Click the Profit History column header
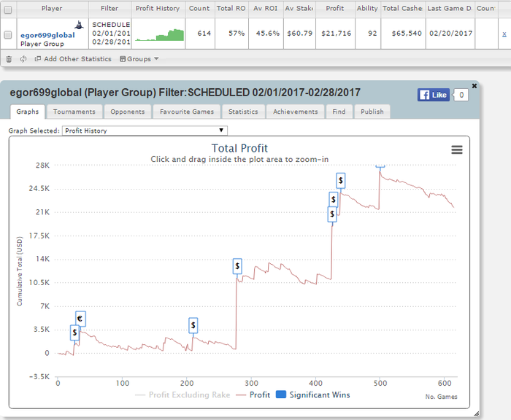This screenshot has width=511, height=420. pos(158,9)
